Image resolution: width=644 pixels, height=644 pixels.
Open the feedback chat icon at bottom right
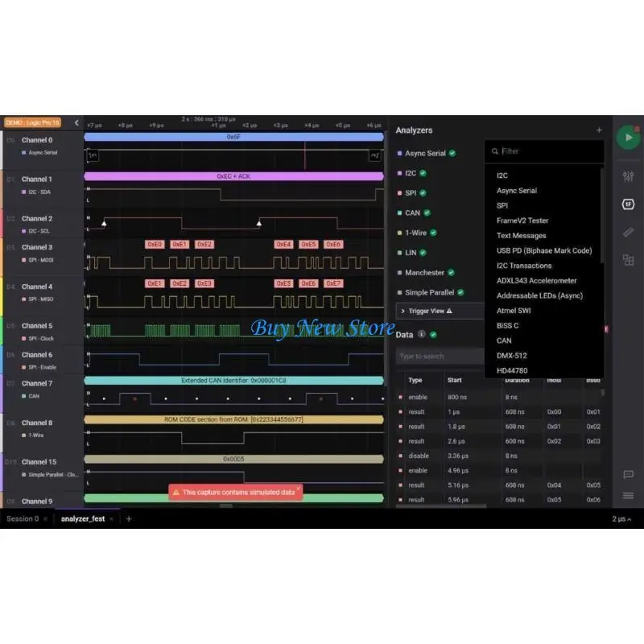628,475
